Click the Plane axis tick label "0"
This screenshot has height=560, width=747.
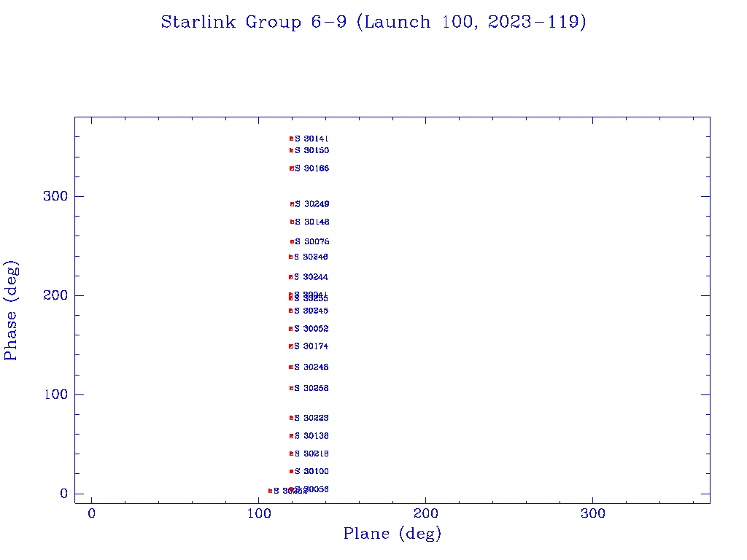pyautogui.click(x=91, y=513)
